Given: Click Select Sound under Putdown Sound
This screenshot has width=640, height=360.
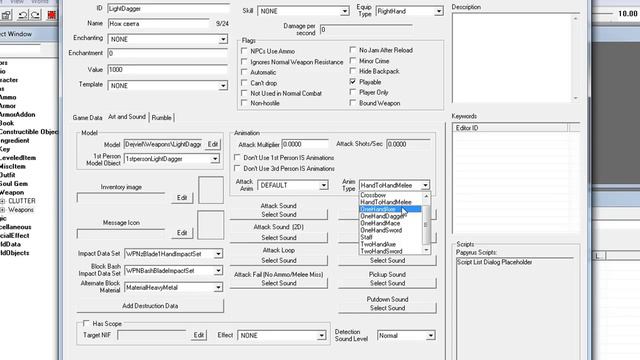Looking at the screenshot, I should tap(387, 308).
